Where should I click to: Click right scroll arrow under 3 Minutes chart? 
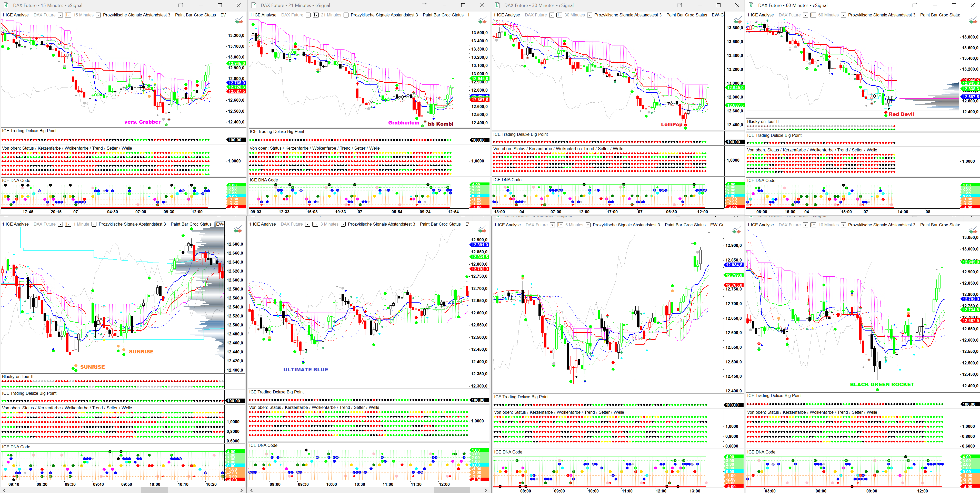[x=486, y=490]
